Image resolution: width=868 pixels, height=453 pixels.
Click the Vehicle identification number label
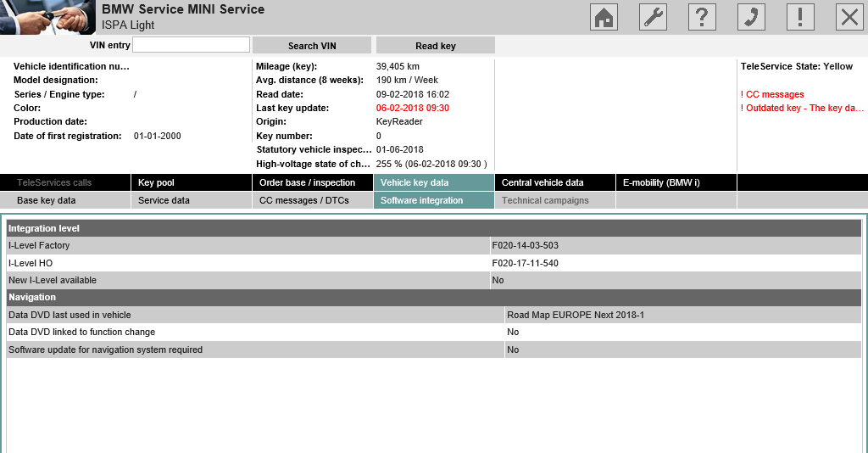(x=71, y=66)
